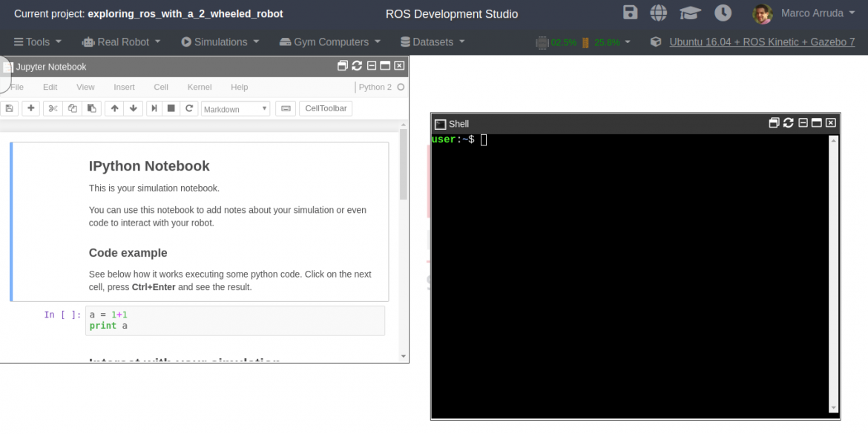
Task: Click the Shell window vertical scrollbar
Action: click(x=834, y=274)
